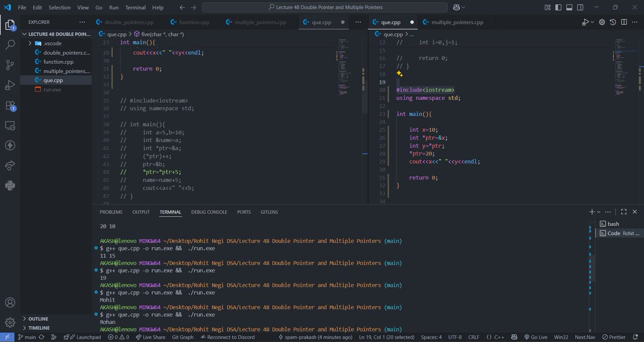
Task: Open the Copilot dropdown chevron
Action: coord(463,8)
